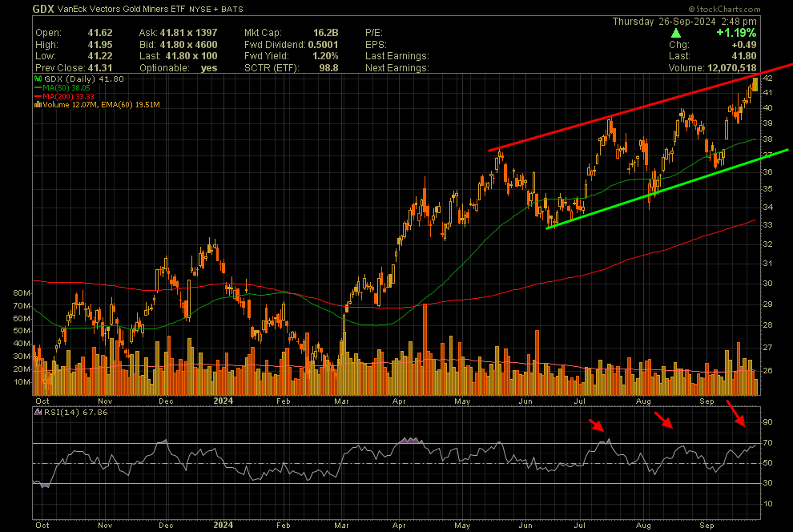Image resolution: width=793 pixels, height=532 pixels.
Task: Click the +1.19% percent change
Action: click(736, 33)
